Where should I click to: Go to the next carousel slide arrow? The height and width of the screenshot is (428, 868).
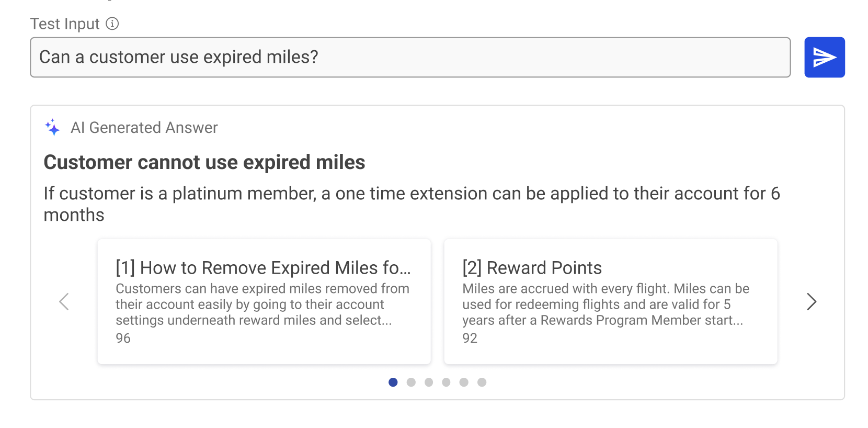pos(811,301)
